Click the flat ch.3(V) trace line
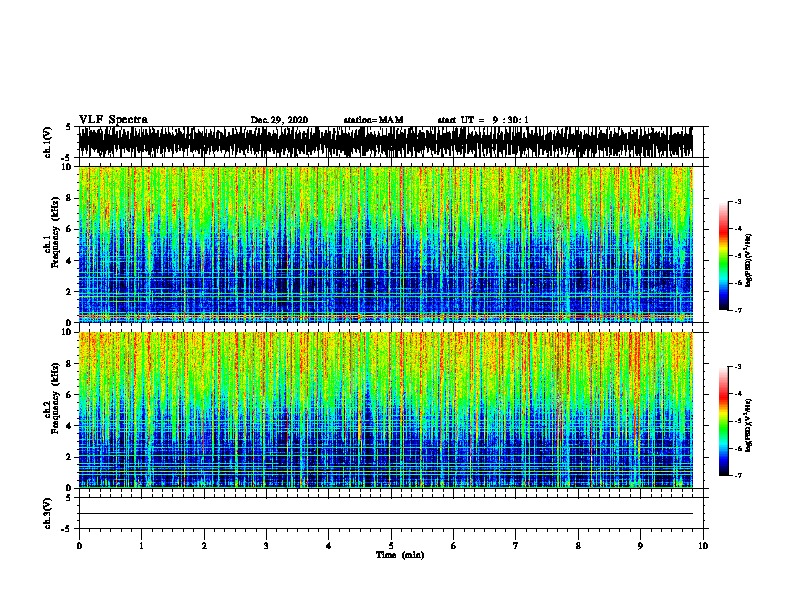792x612 pixels. pyautogui.click(x=386, y=514)
